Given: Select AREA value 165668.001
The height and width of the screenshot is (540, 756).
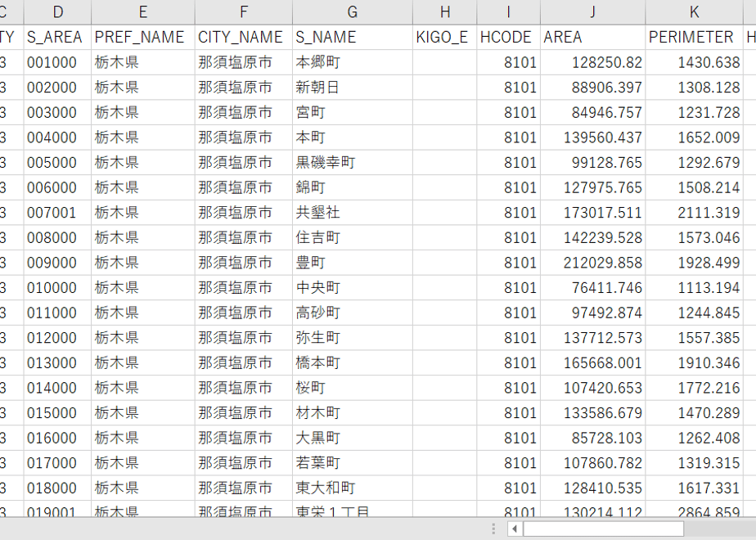Looking at the screenshot, I should coord(592,363).
